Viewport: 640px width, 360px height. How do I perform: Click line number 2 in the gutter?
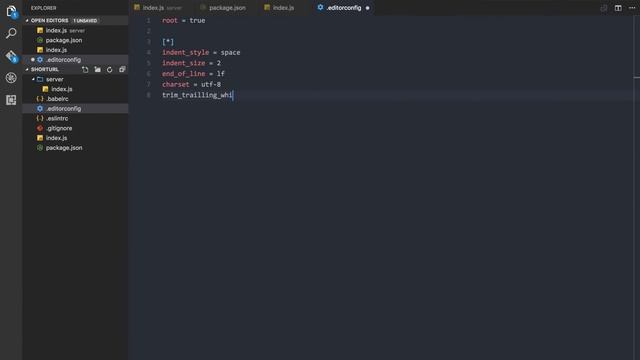click(x=149, y=31)
